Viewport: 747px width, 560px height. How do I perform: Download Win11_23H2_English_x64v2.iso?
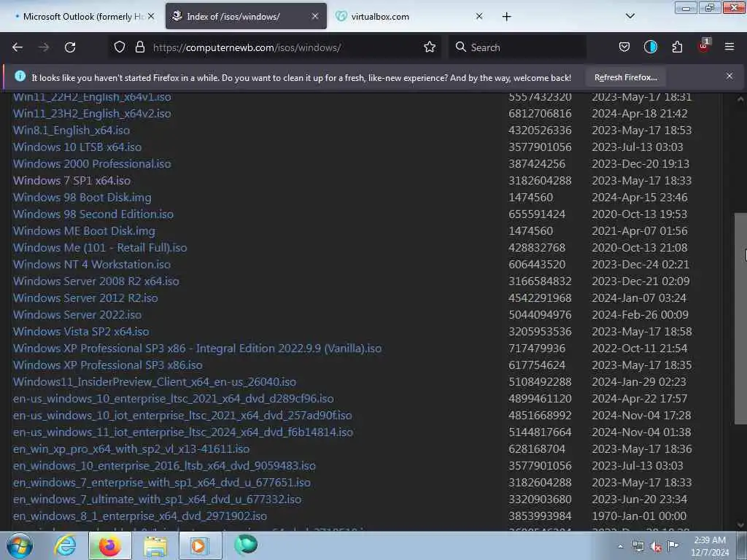(92, 113)
